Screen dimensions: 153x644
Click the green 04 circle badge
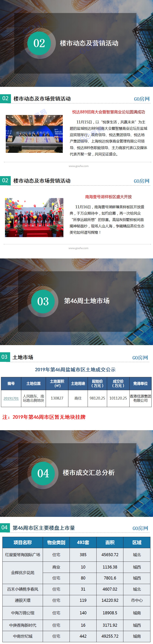43,473
